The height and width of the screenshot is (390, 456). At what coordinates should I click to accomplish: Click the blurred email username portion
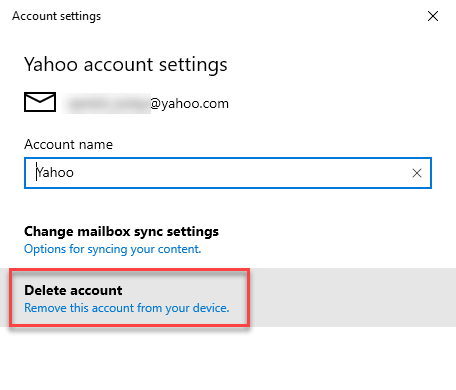tap(106, 104)
